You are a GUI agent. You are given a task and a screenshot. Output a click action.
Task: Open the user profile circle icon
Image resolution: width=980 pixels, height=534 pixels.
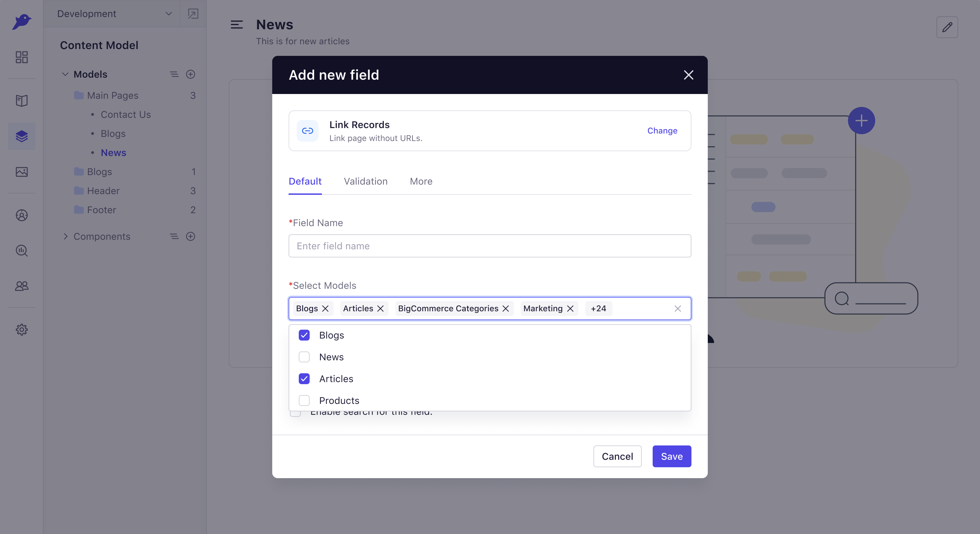pos(22,215)
